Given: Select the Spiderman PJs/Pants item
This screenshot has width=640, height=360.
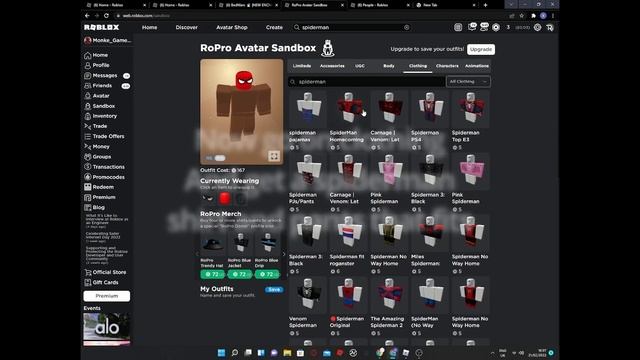Looking at the screenshot, I should coord(307,182).
